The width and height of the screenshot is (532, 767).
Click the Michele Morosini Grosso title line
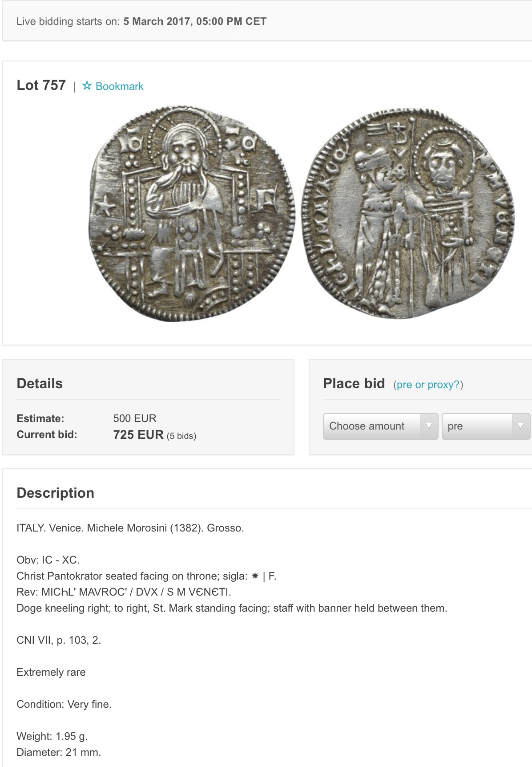point(130,528)
